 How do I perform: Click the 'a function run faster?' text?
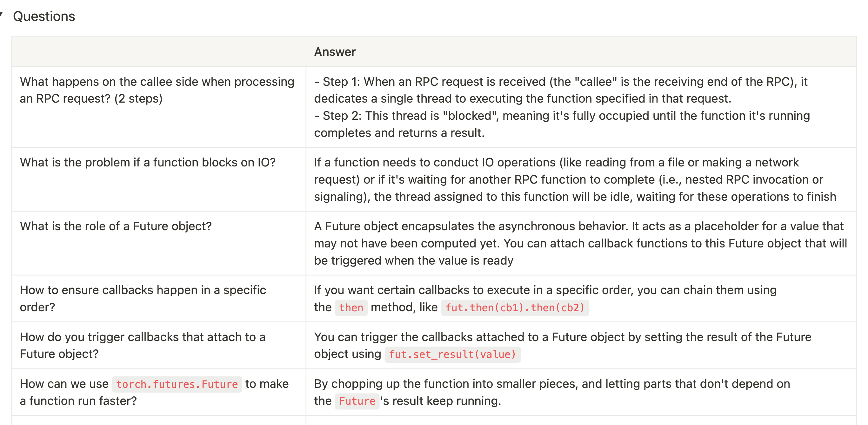pyautogui.click(x=78, y=401)
